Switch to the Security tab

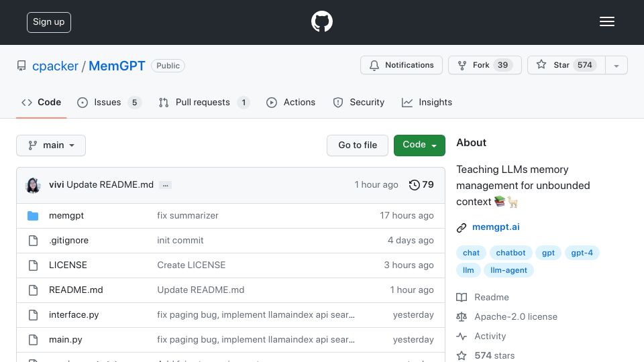(x=358, y=102)
